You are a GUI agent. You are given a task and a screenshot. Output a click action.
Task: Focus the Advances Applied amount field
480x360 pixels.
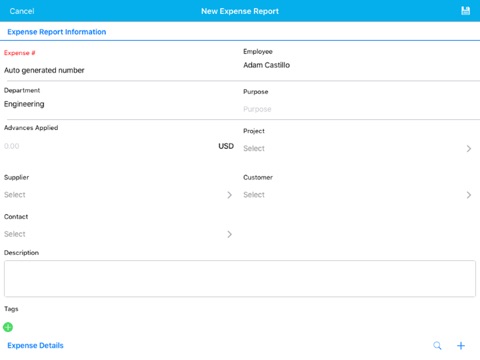[x=108, y=146]
